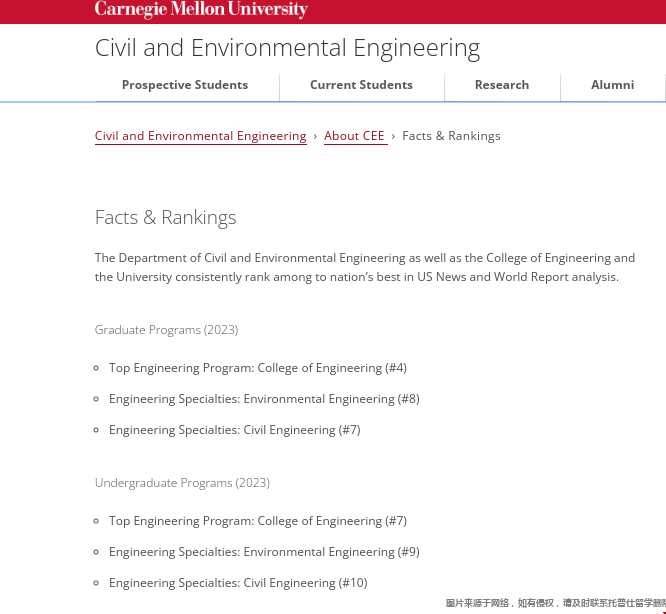Select the Environmental Engineering (#8) list item
666x614 pixels.
coord(264,399)
